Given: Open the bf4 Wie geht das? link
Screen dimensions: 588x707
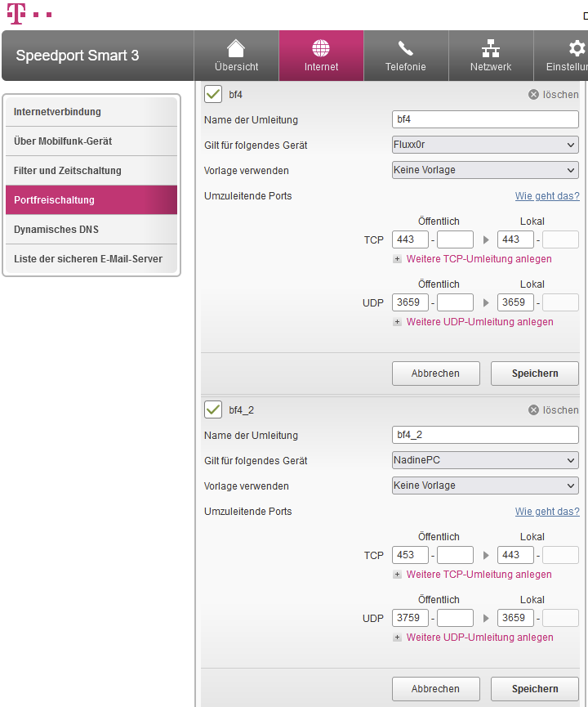Looking at the screenshot, I should click(547, 195).
